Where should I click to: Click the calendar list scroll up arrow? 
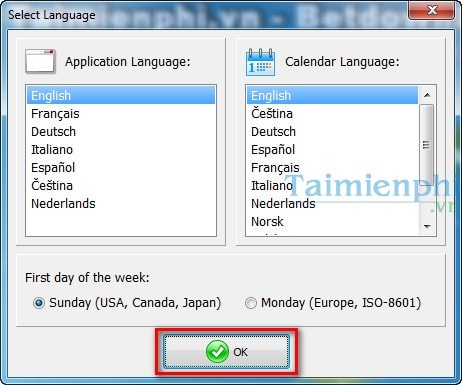(427, 95)
